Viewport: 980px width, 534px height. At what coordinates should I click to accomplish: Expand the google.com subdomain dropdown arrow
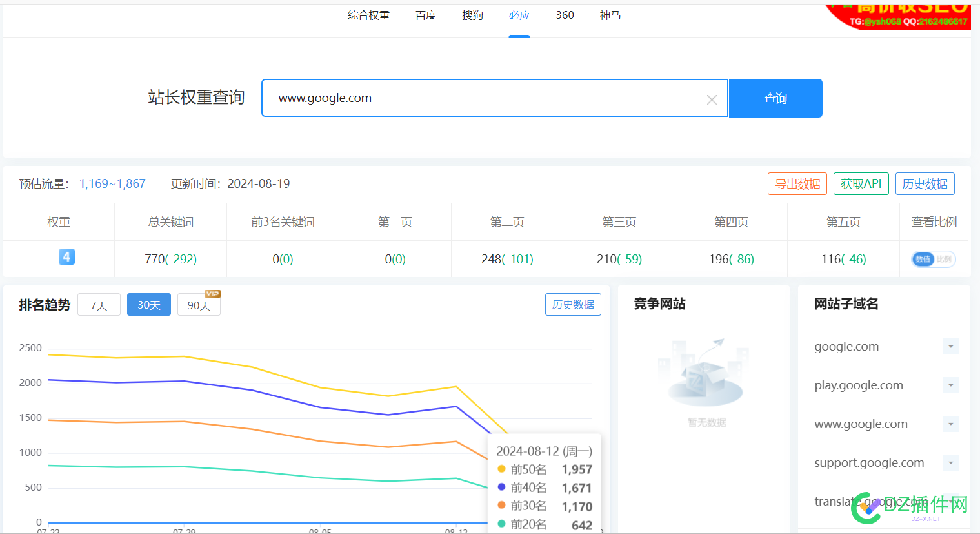point(950,347)
